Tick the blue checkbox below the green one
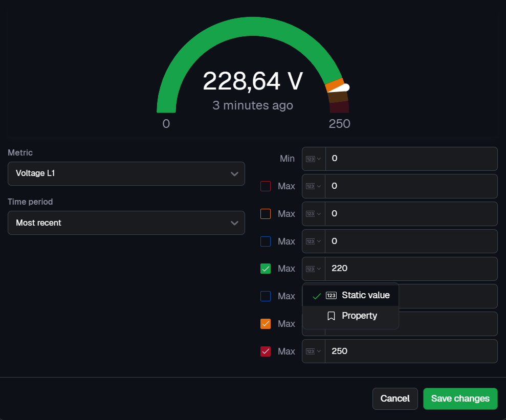The width and height of the screenshot is (506, 420). [x=266, y=296]
